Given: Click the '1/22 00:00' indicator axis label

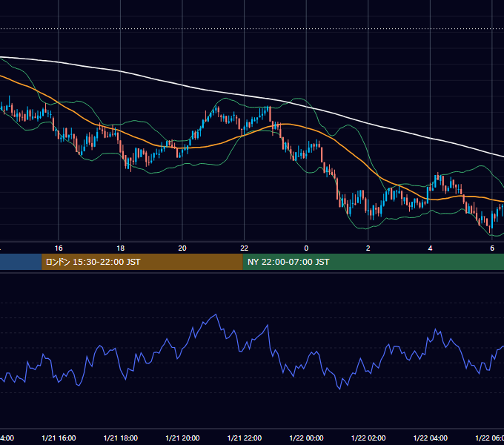Looking at the screenshot, I should pos(306,438).
